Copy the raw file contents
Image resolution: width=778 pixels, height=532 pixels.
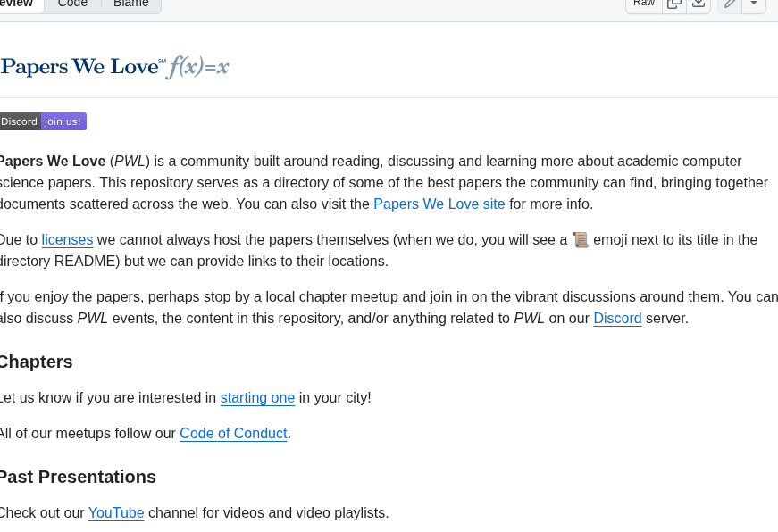pyautogui.click(x=674, y=4)
